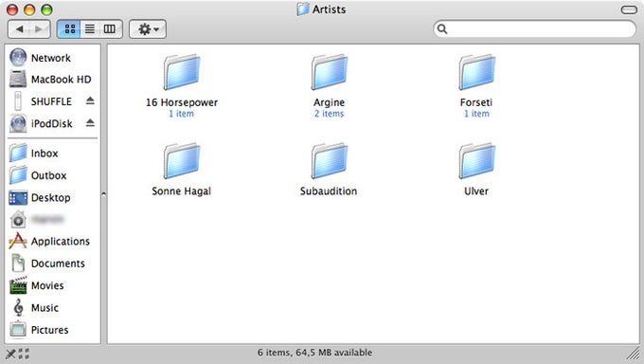Viewport: 644px width, 364px height.
Task: Select the Forseti folder icon
Action: [x=476, y=72]
